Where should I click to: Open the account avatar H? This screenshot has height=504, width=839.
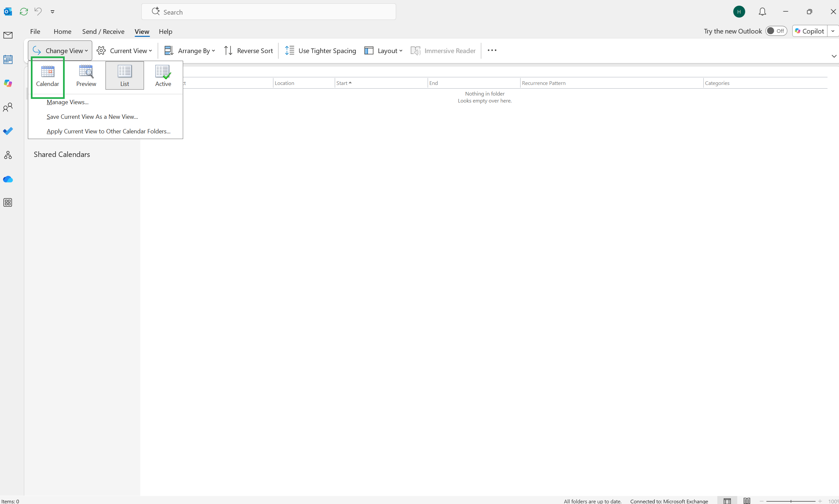(739, 12)
